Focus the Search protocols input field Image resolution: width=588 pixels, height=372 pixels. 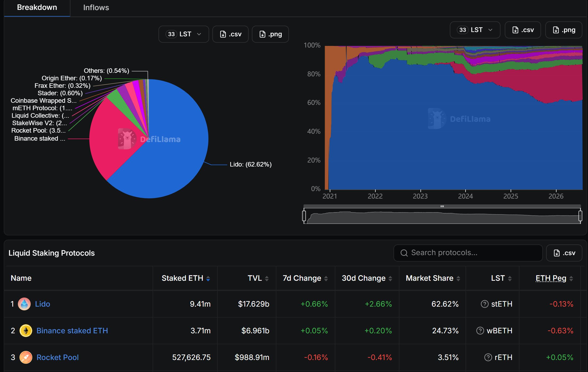(x=468, y=253)
